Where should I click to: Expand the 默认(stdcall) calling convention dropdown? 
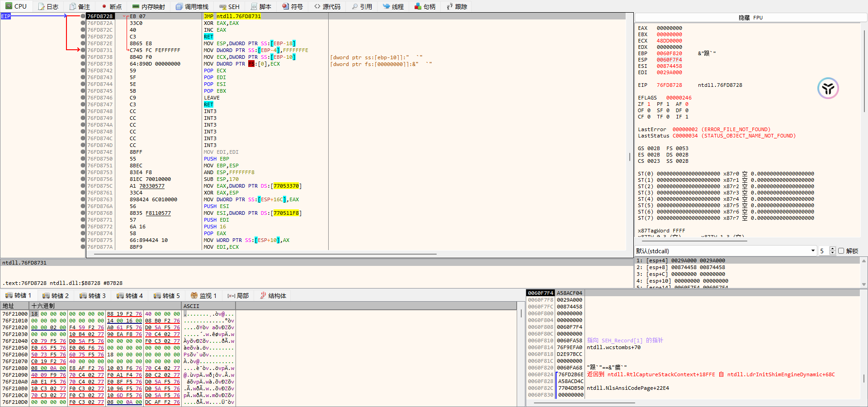tap(812, 251)
